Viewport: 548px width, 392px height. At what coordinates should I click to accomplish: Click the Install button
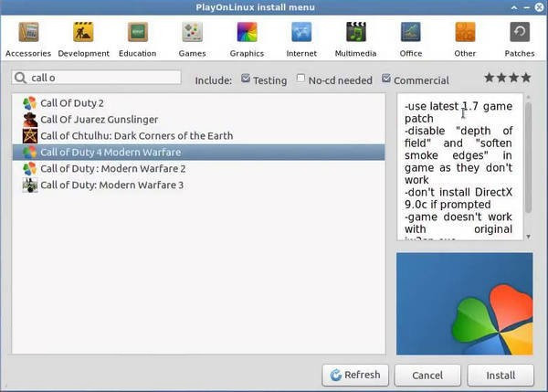coord(501,375)
